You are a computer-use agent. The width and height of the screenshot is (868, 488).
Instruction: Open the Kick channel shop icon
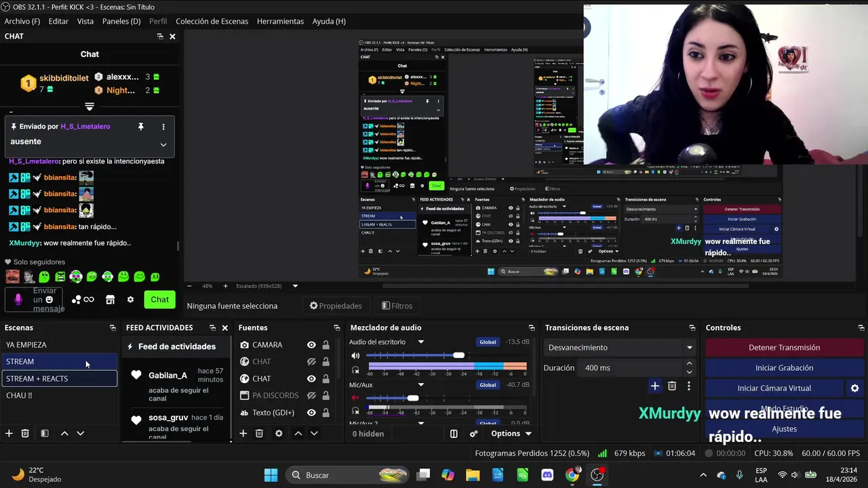tap(110, 300)
